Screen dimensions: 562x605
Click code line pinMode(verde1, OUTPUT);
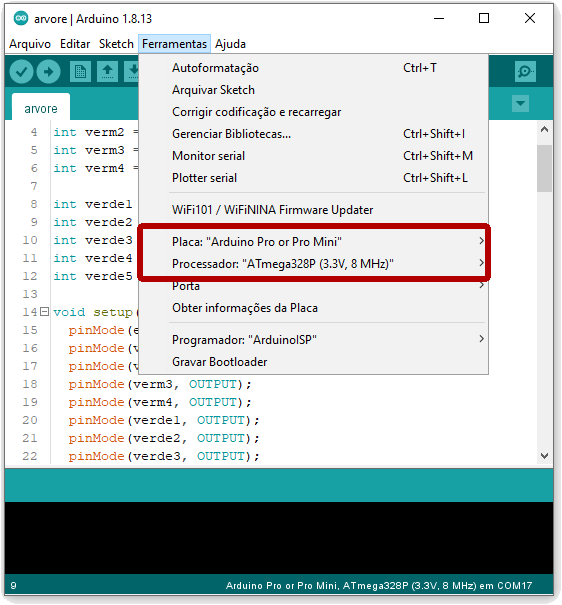(164, 420)
